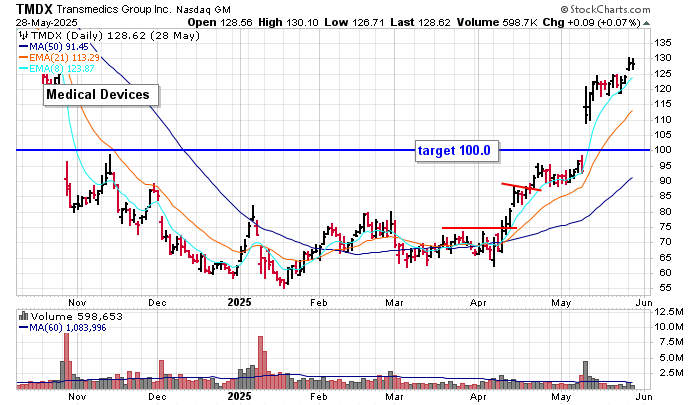Click the 135 price axis label

coord(662,43)
